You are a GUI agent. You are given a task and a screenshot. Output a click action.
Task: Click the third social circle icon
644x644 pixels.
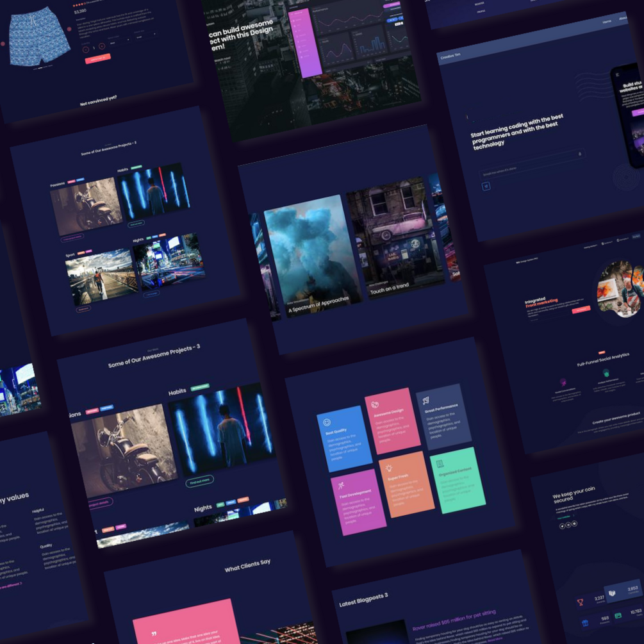pos(575,524)
